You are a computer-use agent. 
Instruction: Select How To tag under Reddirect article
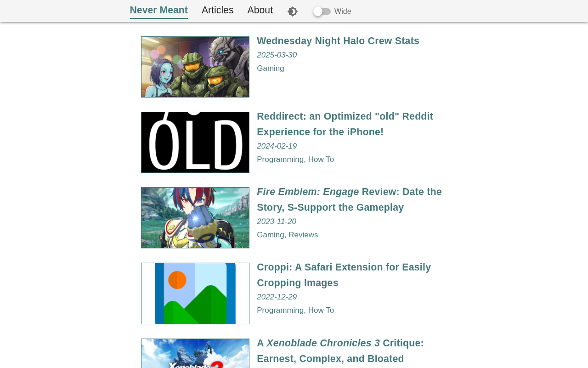point(321,160)
